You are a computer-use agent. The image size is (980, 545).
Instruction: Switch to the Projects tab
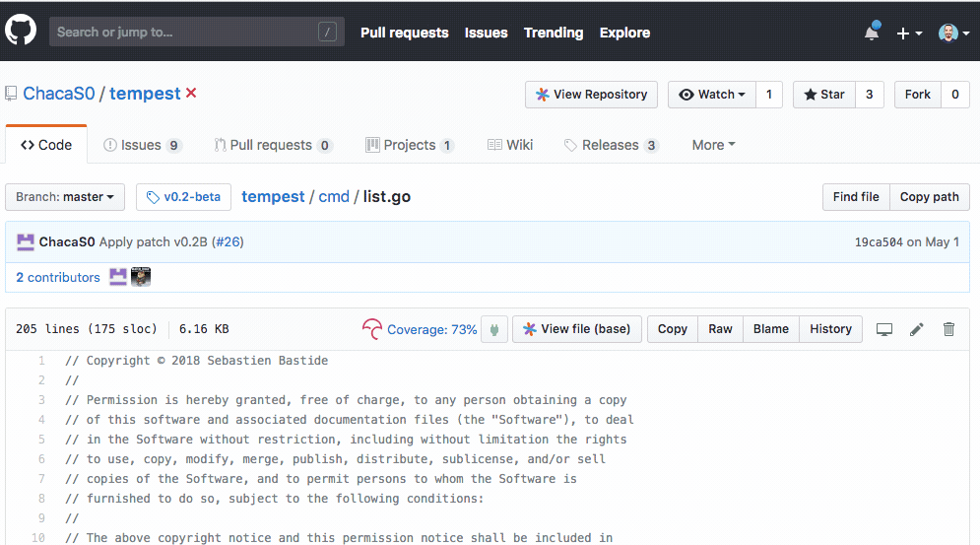410,145
